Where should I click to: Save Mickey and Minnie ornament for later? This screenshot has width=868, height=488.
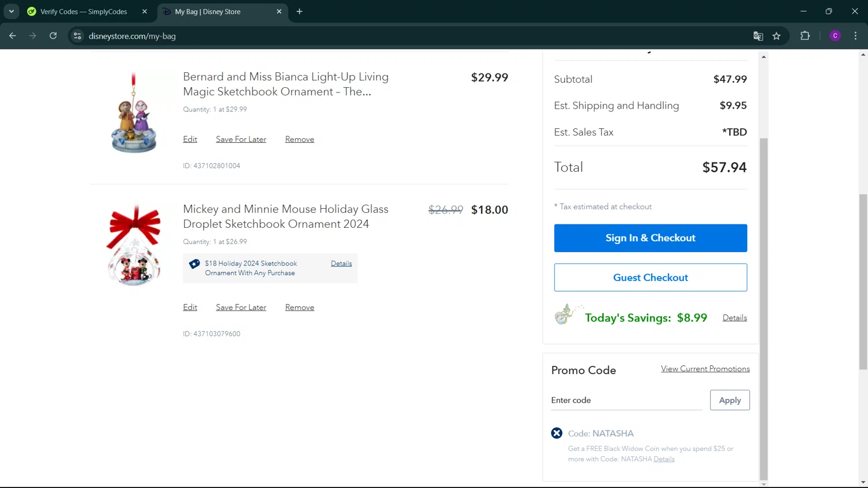pyautogui.click(x=241, y=308)
